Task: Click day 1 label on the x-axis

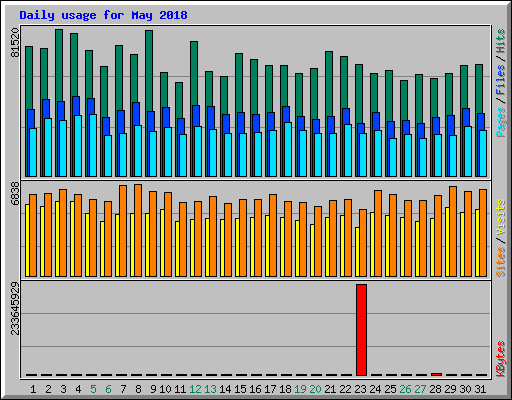Action: pos(33,389)
